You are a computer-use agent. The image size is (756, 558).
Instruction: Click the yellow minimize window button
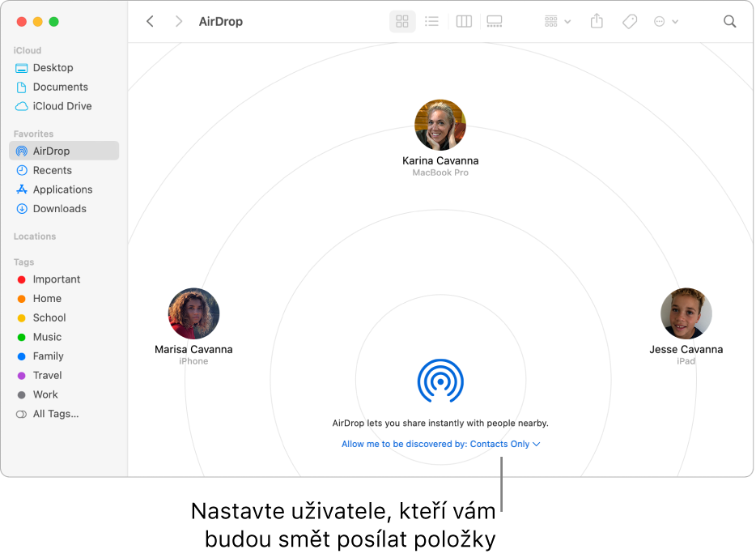(37, 22)
